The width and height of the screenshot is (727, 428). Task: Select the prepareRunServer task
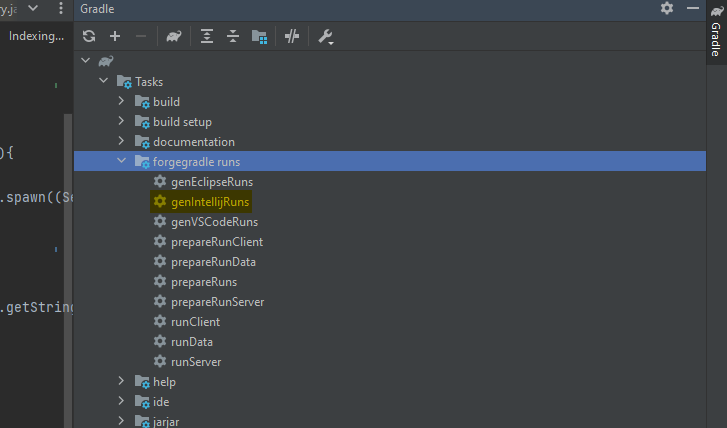pyautogui.click(x=217, y=301)
